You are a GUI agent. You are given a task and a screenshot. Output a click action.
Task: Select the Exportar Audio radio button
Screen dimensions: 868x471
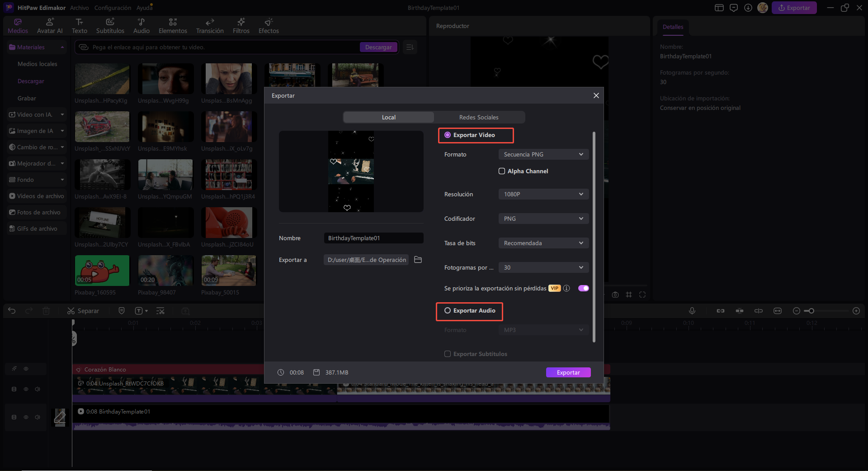pos(448,310)
